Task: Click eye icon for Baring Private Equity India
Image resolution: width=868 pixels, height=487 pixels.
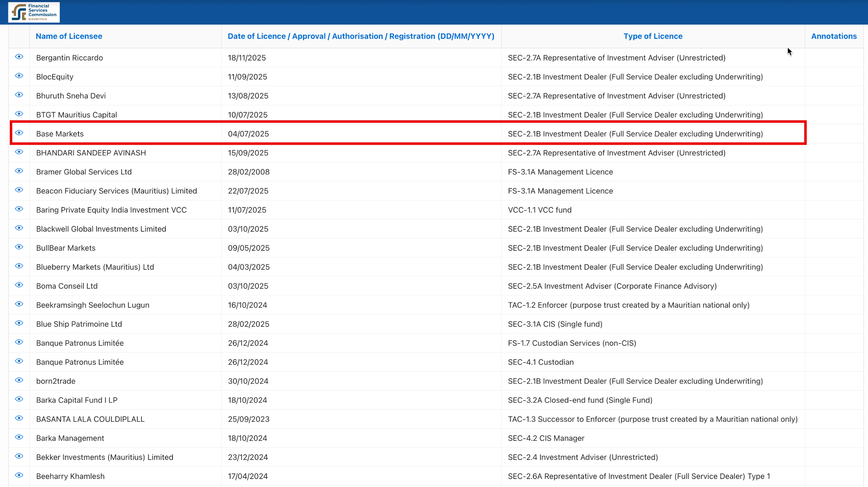Action: click(19, 209)
